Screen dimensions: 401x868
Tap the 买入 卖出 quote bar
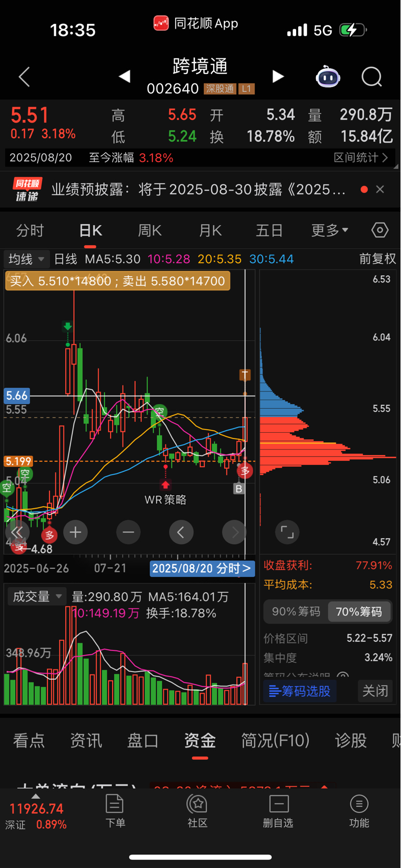[117, 281]
